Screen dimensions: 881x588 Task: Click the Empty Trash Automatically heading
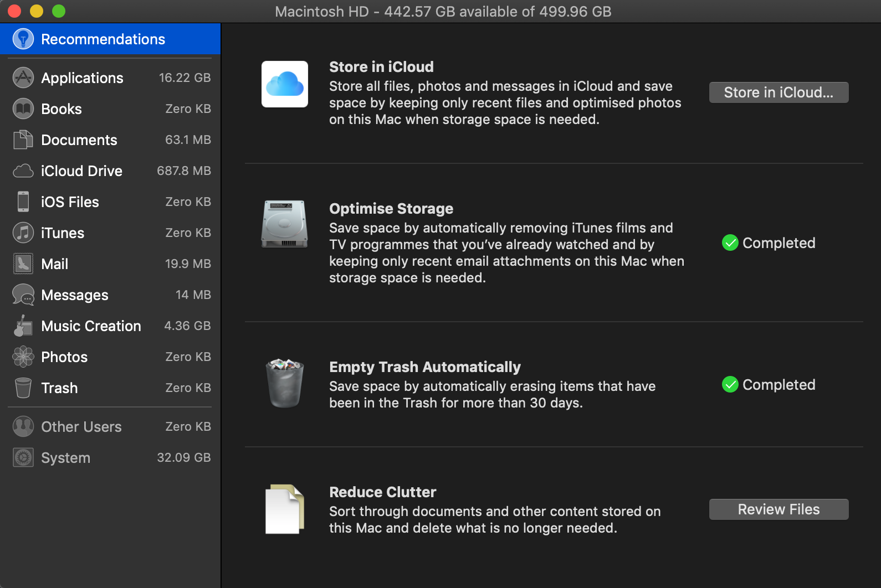(425, 367)
